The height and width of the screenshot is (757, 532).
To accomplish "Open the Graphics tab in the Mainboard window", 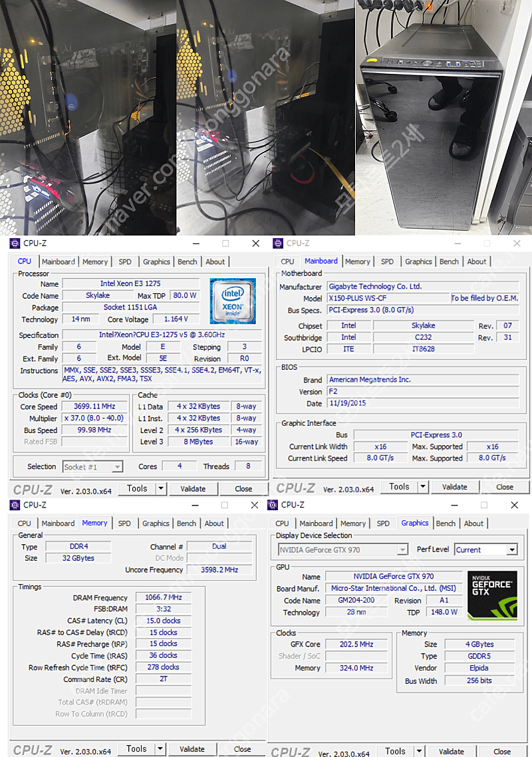I will click(x=418, y=261).
